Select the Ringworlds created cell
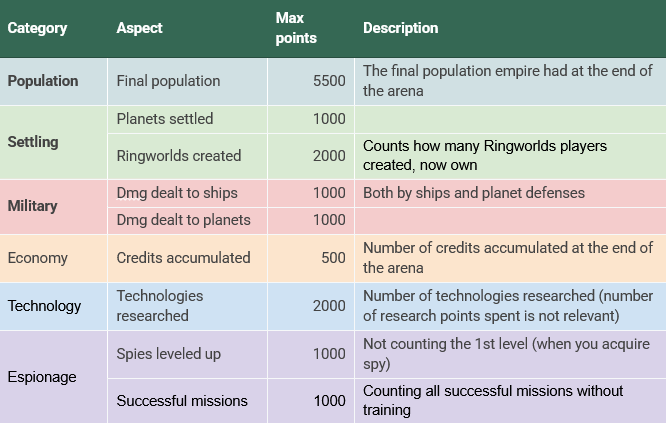 (187, 156)
